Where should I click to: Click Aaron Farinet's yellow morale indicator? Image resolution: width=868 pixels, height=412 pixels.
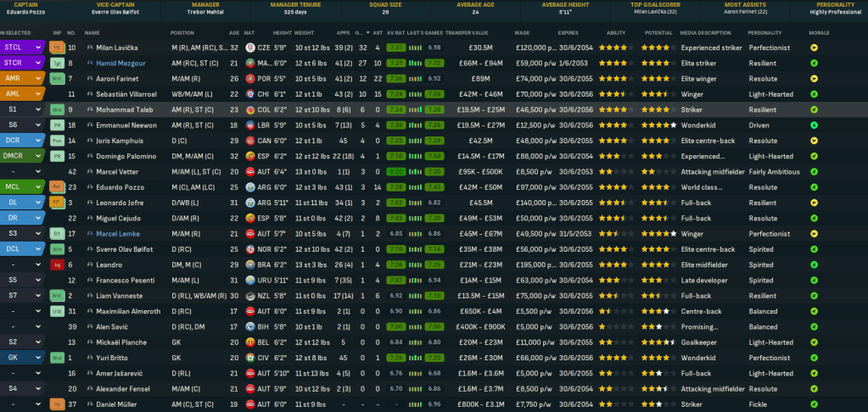click(x=814, y=79)
